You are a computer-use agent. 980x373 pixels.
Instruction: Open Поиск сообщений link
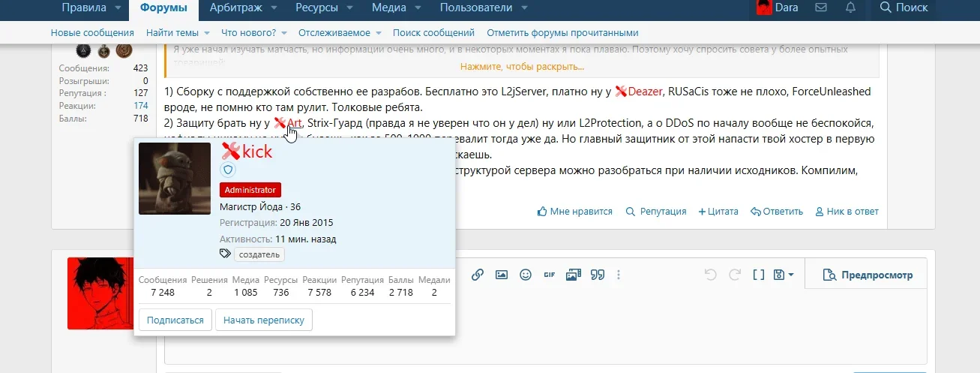coord(433,33)
